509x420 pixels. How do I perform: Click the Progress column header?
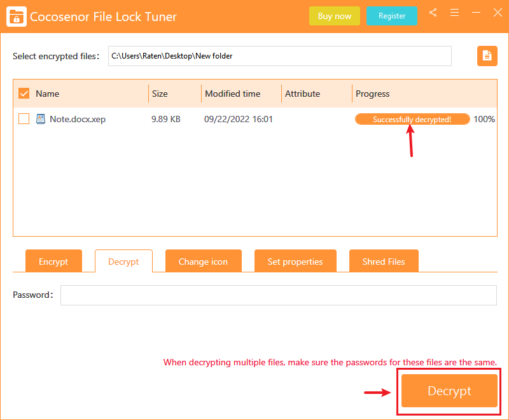[x=372, y=94]
